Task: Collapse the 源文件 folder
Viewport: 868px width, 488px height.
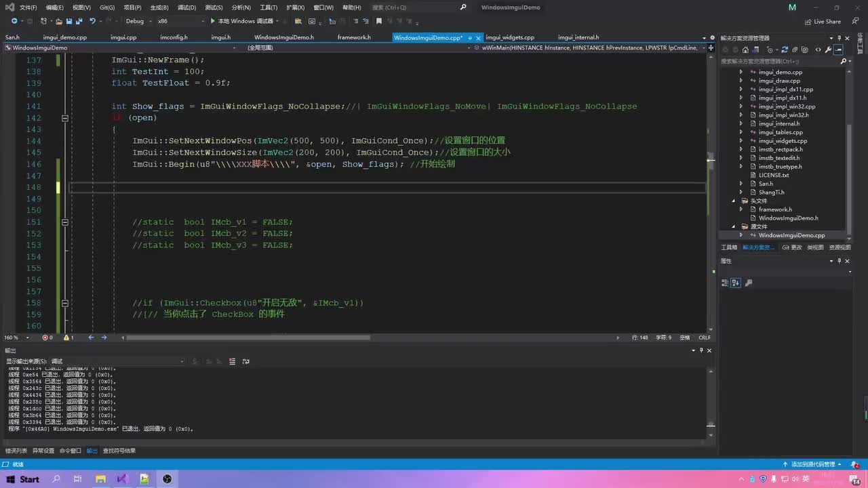Action: pyautogui.click(x=733, y=227)
